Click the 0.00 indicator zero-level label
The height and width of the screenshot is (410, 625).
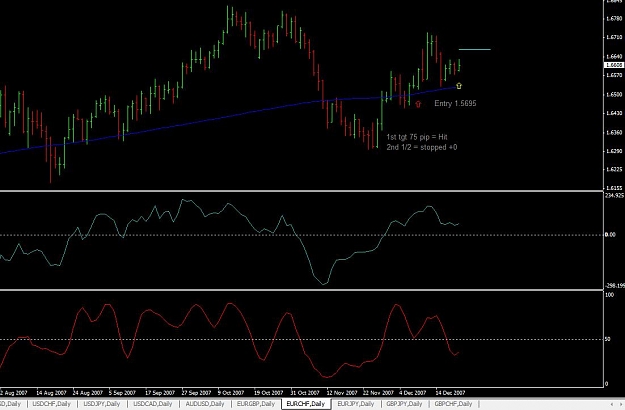tap(610, 235)
